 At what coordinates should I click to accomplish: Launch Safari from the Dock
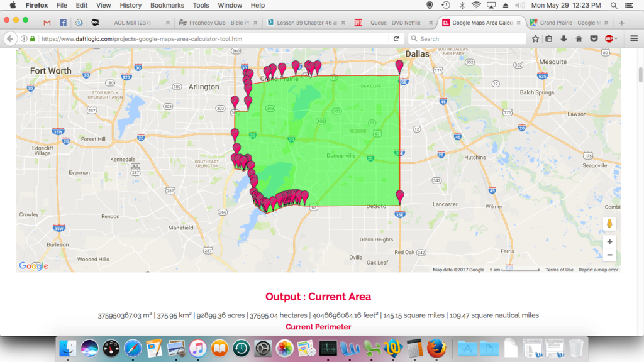tap(133, 348)
